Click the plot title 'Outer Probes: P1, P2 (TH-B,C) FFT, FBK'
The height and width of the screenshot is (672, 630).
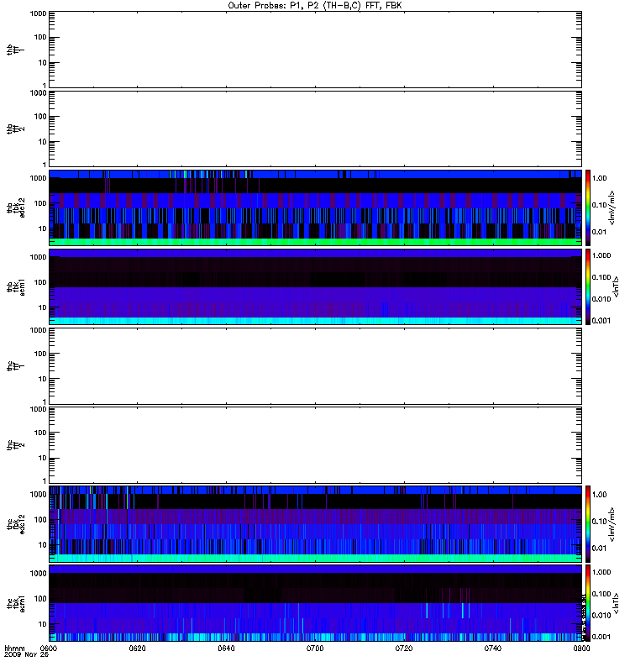tap(315, 6)
